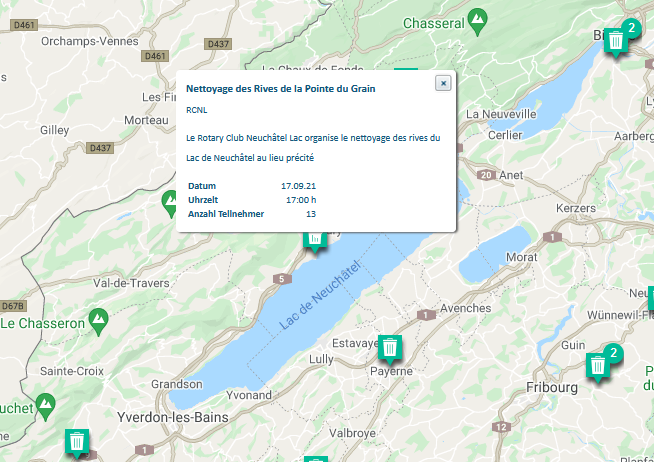The image size is (654, 462).
Task: Click the Chasseral mountain peak icon
Action: click(478, 22)
